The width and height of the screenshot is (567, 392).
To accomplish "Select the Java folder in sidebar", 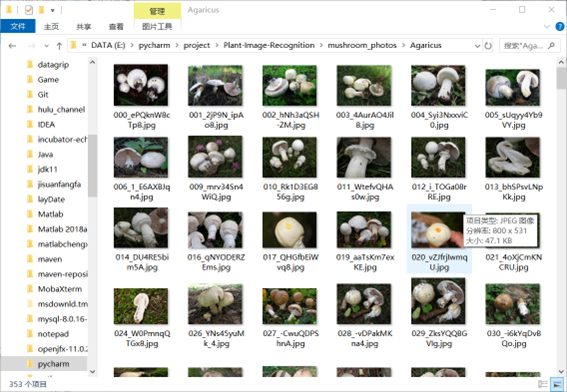I will click(x=45, y=154).
